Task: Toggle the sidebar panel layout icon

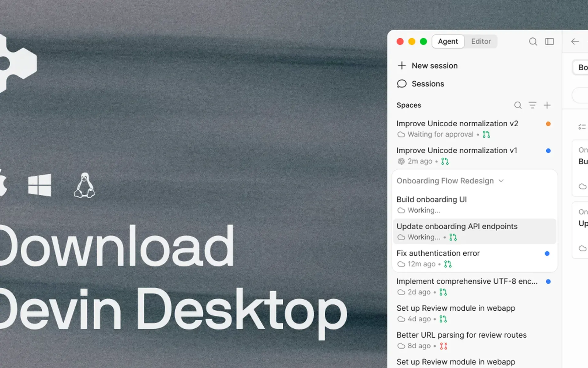Action: [549, 41]
